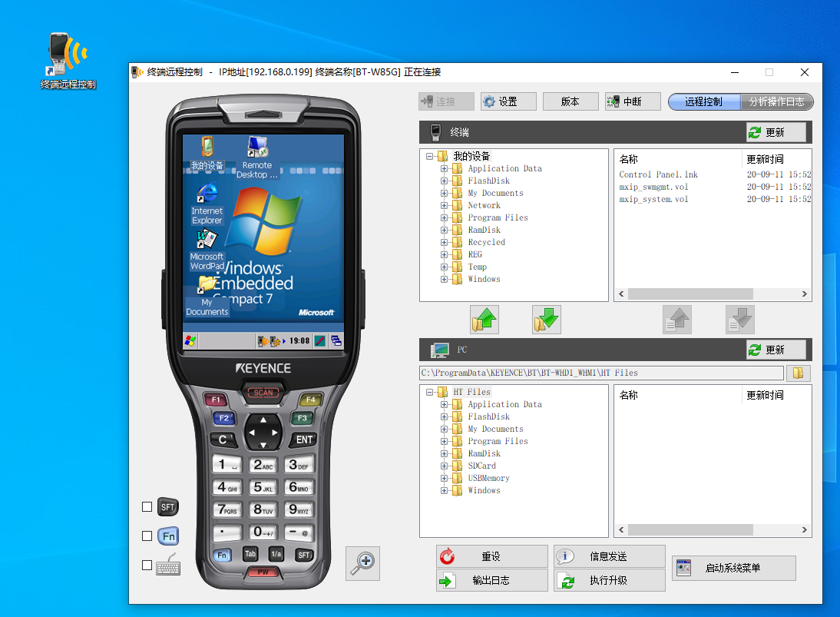
Task: Click the ENT key on the handheld
Action: pyautogui.click(x=304, y=440)
